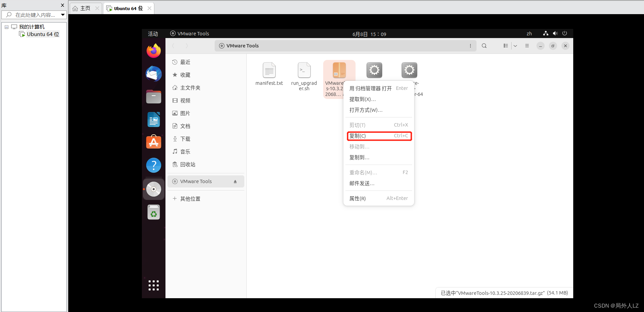Open LibreOffice Writer from the dock

[x=154, y=119]
